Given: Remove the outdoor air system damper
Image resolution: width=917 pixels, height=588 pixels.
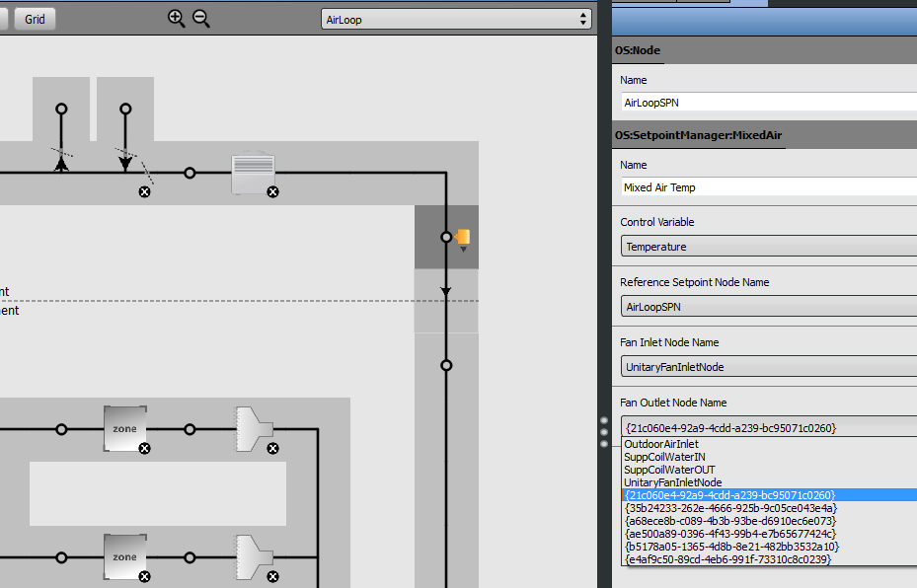Looking at the screenshot, I should tap(144, 191).
